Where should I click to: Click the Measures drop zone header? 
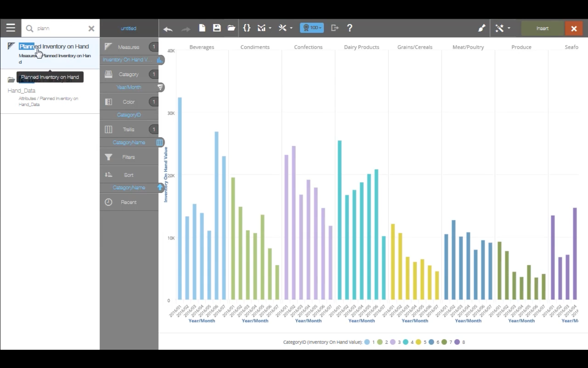pyautogui.click(x=128, y=47)
